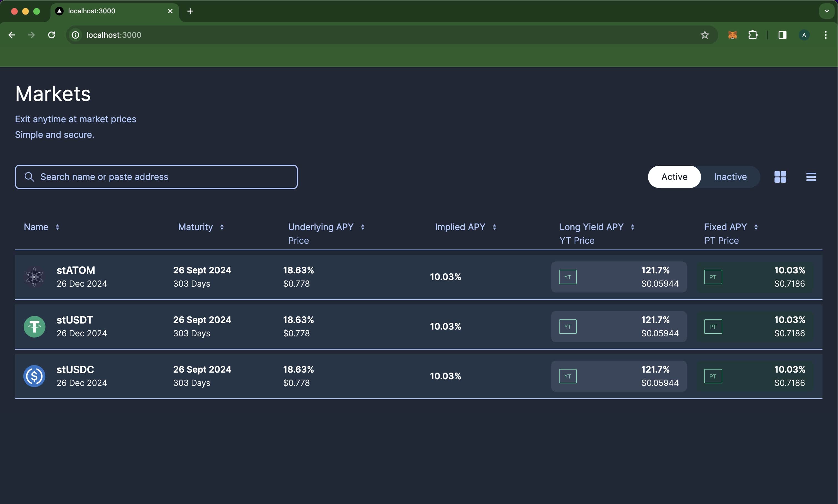838x504 pixels.
Task: Open the tab search dropdown chevron
Action: coord(826,11)
